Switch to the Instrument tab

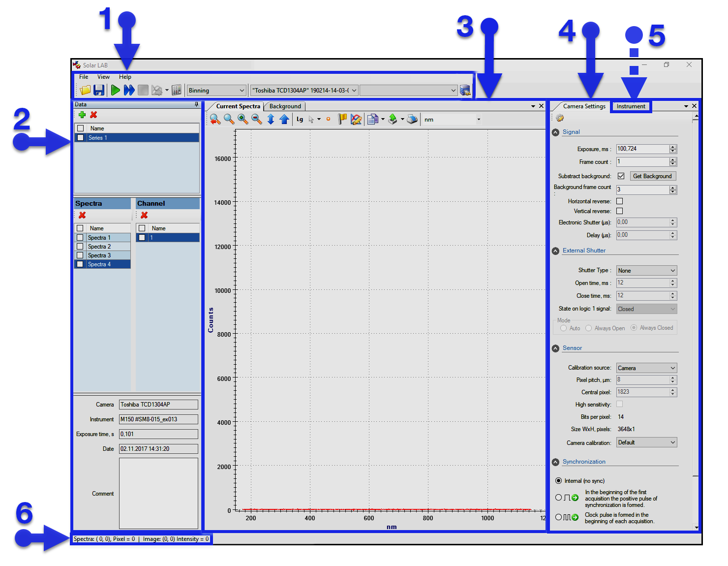631,106
